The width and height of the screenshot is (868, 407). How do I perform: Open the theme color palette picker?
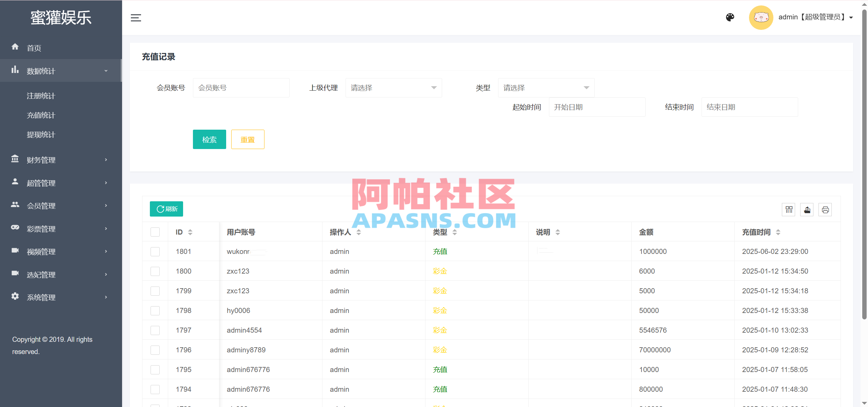[730, 17]
